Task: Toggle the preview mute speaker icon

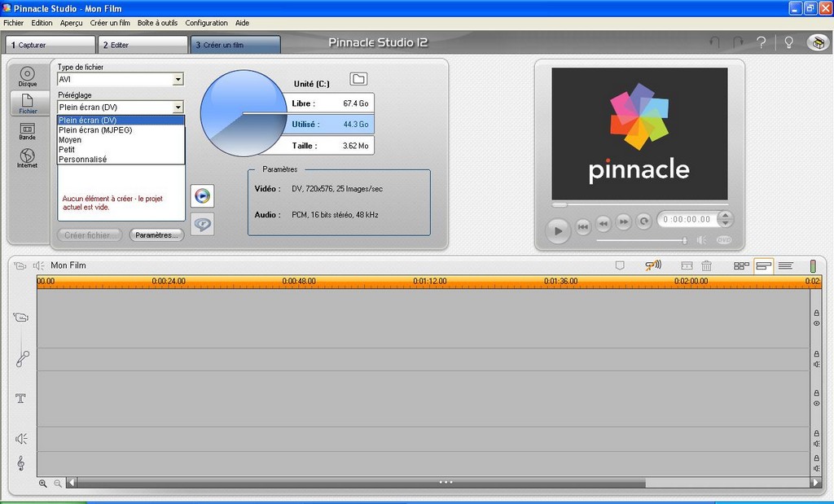Action: click(x=702, y=240)
